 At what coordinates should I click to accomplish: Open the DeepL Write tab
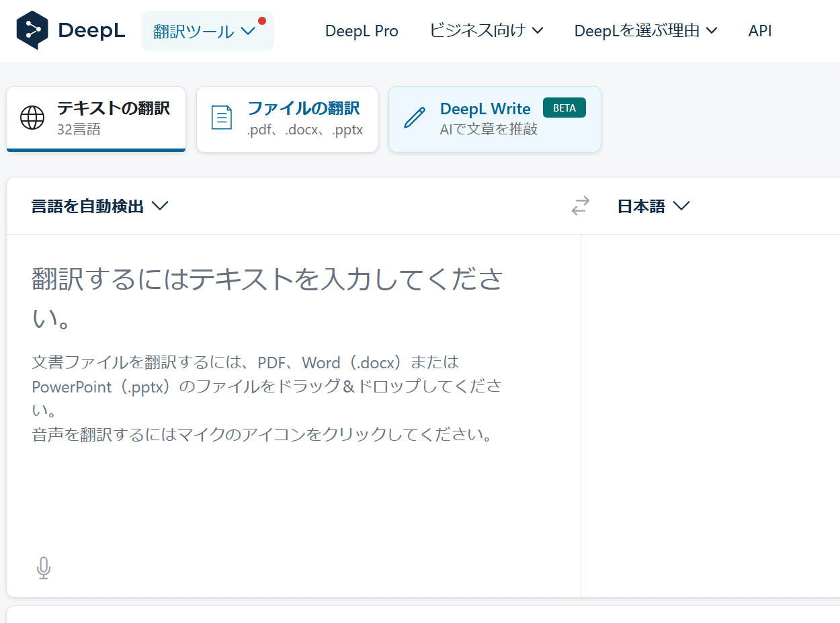coord(495,118)
